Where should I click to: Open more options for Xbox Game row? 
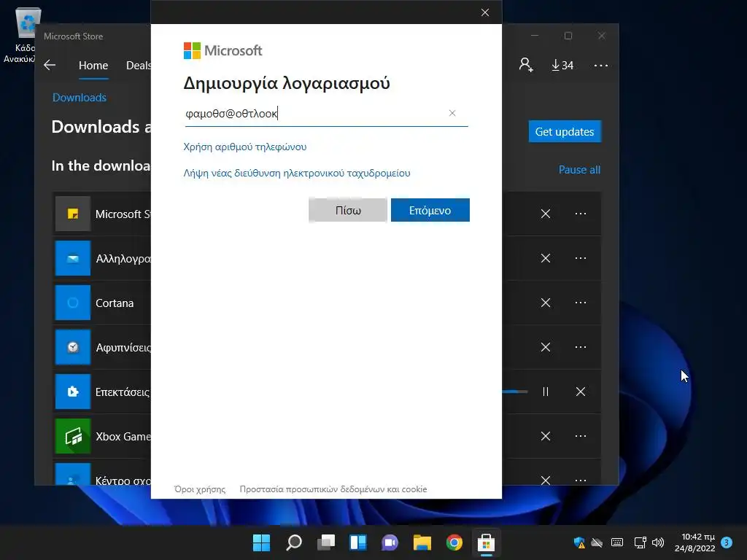[x=580, y=436]
